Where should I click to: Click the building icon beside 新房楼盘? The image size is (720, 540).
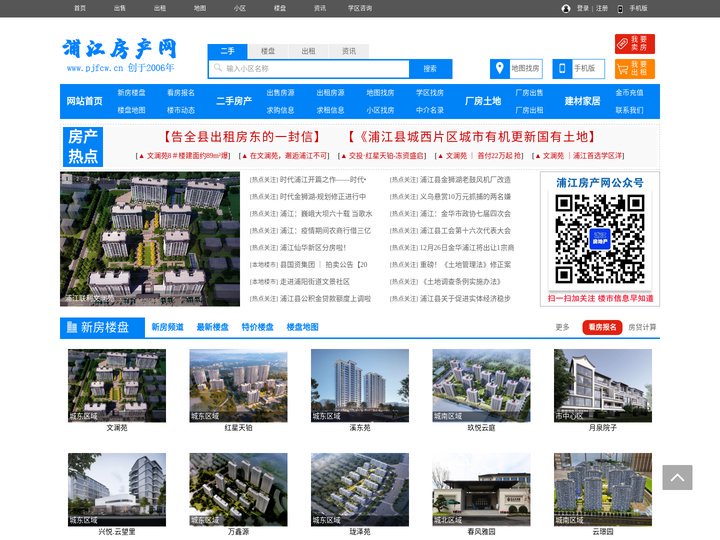point(72,327)
